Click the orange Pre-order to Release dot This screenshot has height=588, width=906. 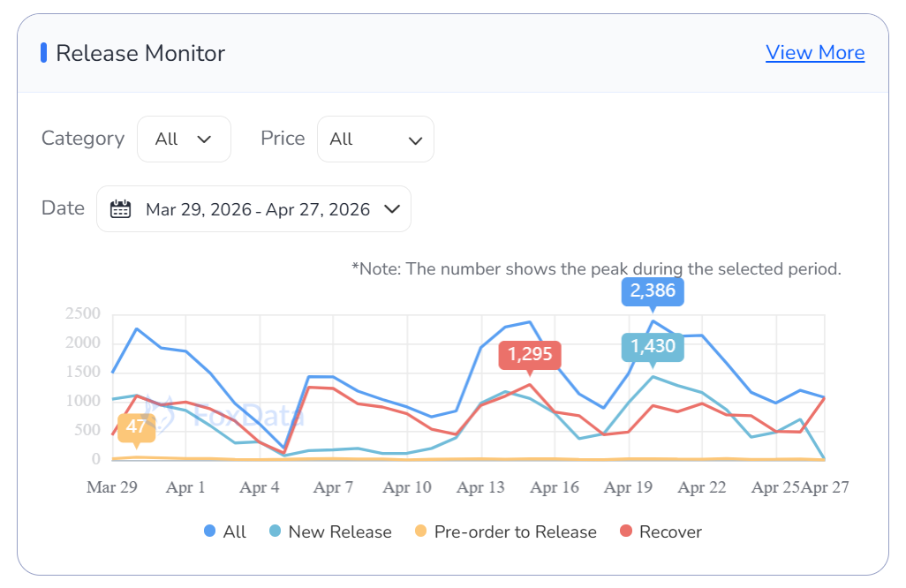(421, 531)
